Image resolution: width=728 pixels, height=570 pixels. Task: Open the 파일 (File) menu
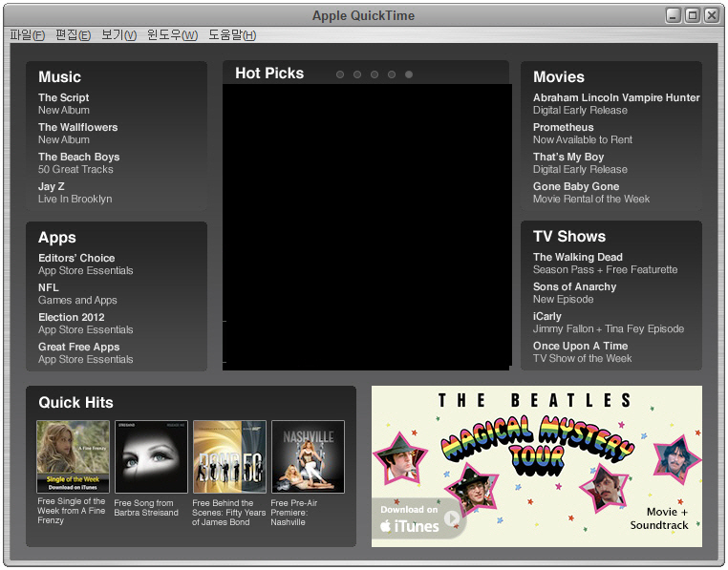pos(27,35)
